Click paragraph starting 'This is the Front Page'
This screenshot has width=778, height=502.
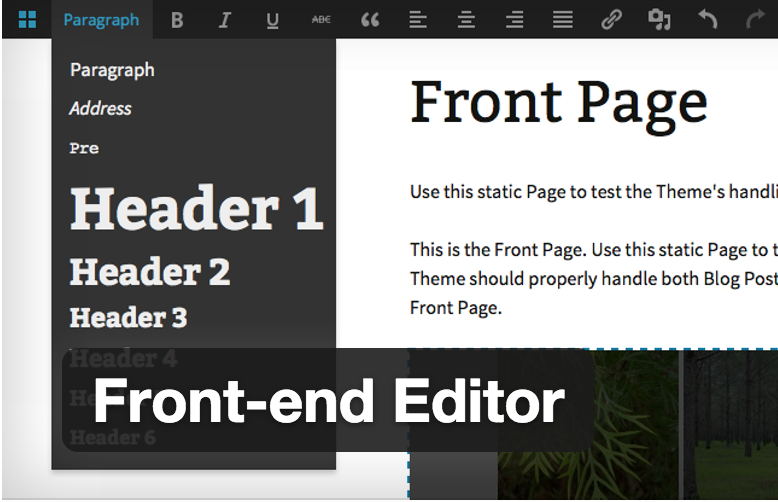tap(593, 279)
